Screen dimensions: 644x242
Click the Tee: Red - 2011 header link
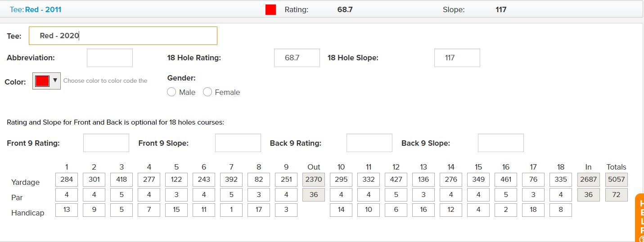pyautogui.click(x=36, y=9)
